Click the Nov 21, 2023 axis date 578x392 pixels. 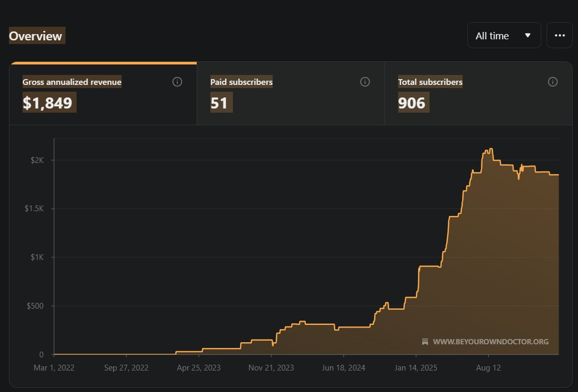(x=271, y=368)
